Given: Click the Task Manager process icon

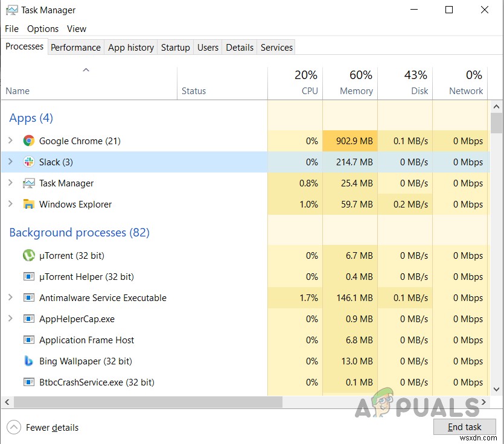Looking at the screenshot, I should 28,183.
